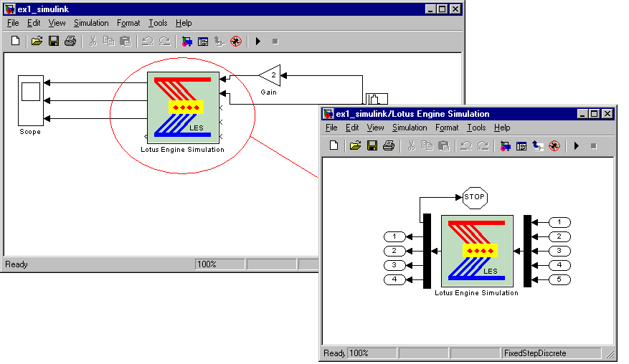Stop simulation in ex1_simulink window

click(x=275, y=42)
